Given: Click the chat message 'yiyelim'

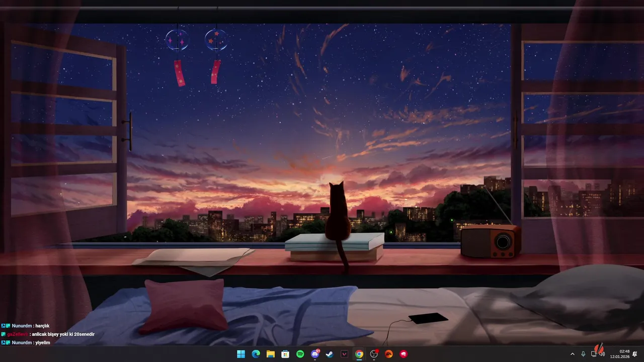Looking at the screenshot, I should (x=42, y=342).
